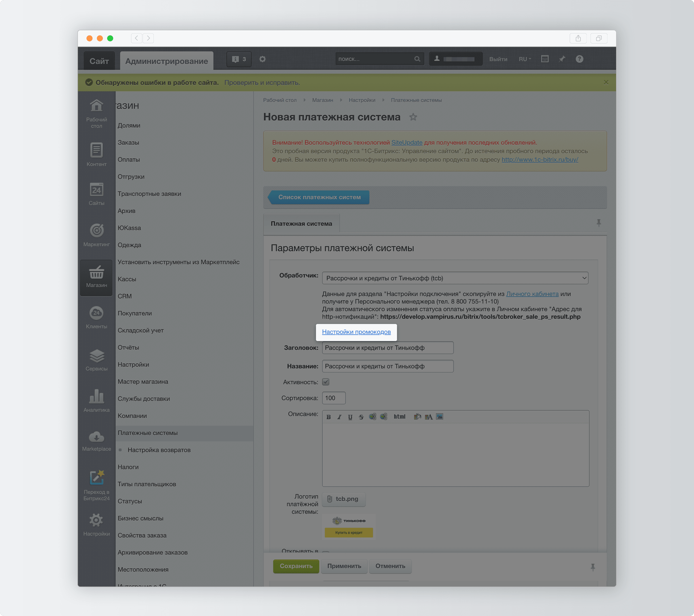Viewport: 694px width, 616px height.
Task: Click the browser back arrow
Action: coord(136,38)
